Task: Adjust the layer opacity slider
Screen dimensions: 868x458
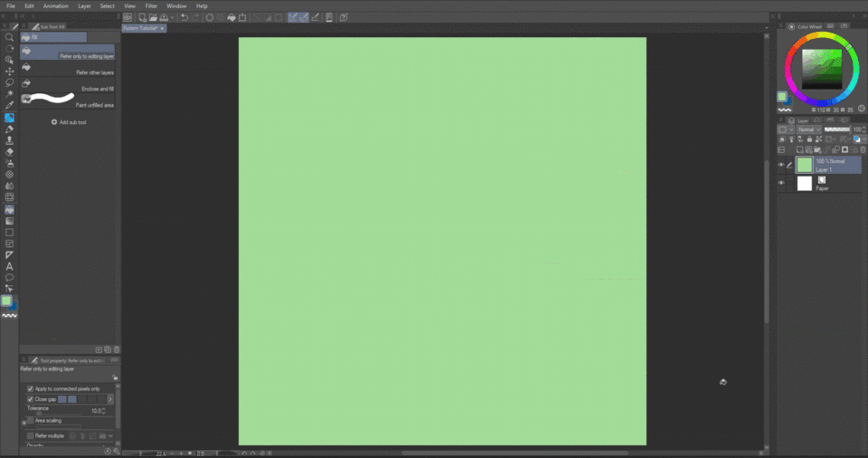Action: [837, 129]
